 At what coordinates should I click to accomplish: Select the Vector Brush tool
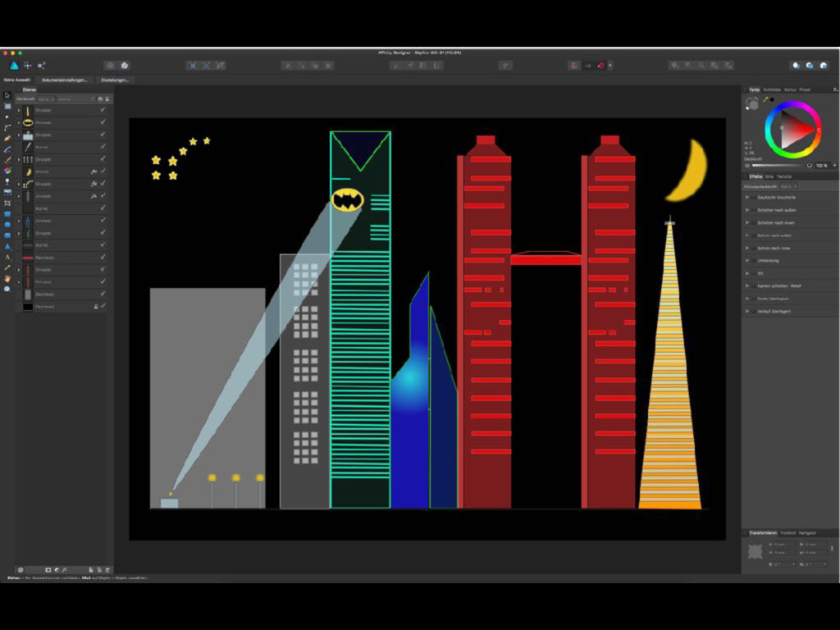point(7,160)
